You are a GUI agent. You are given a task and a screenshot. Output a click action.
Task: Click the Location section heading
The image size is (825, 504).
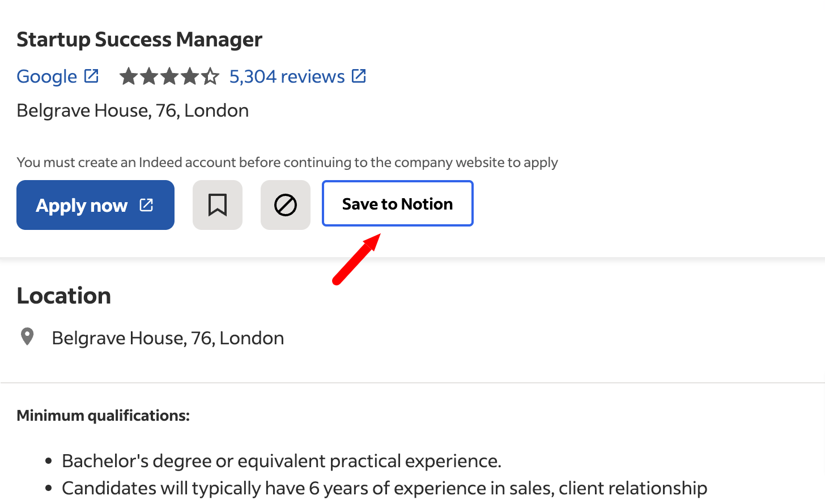coord(64,296)
